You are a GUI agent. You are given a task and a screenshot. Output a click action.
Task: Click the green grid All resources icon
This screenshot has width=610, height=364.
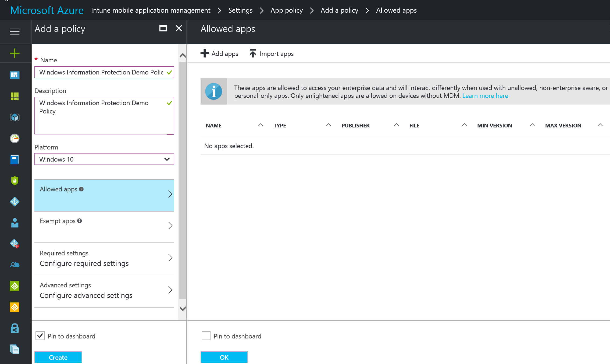15,96
